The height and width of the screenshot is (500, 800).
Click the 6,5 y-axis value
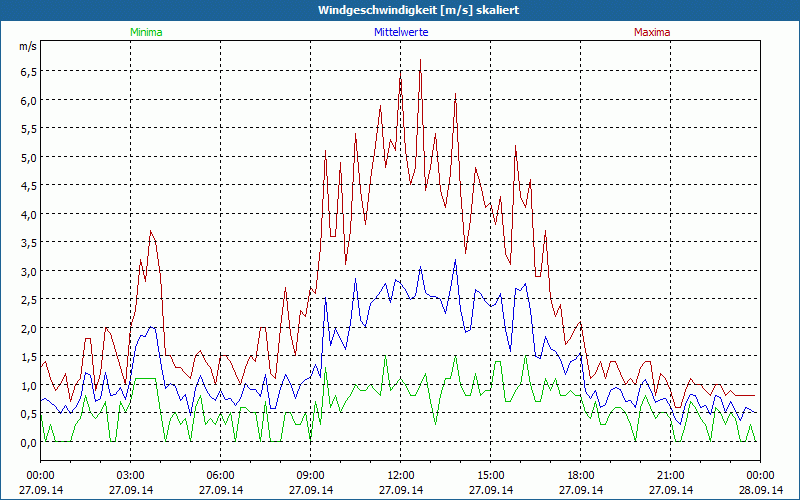(x=29, y=72)
